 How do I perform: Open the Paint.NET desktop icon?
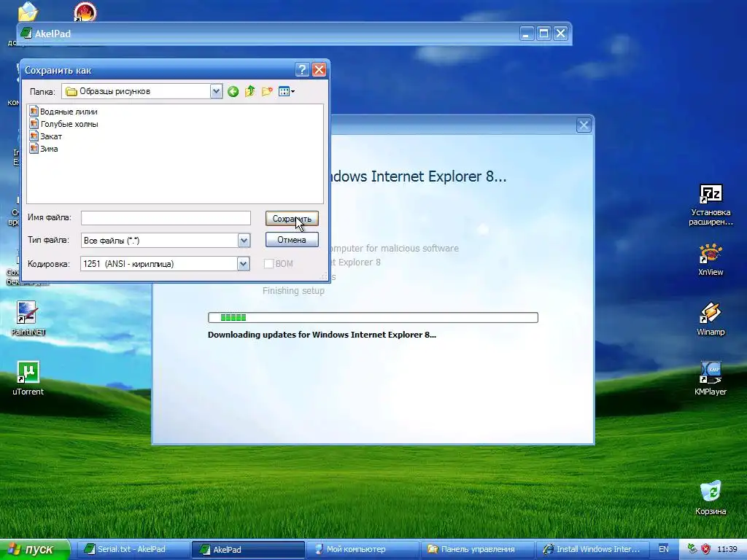tap(28, 319)
